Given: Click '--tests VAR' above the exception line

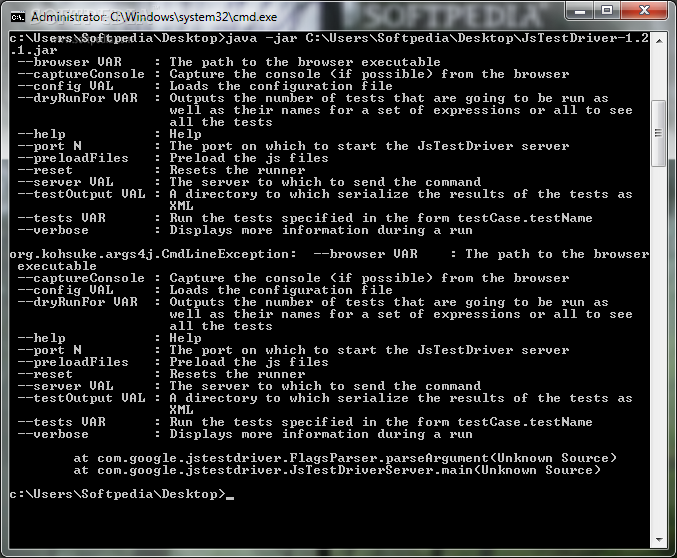Looking at the screenshot, I should (62, 218).
